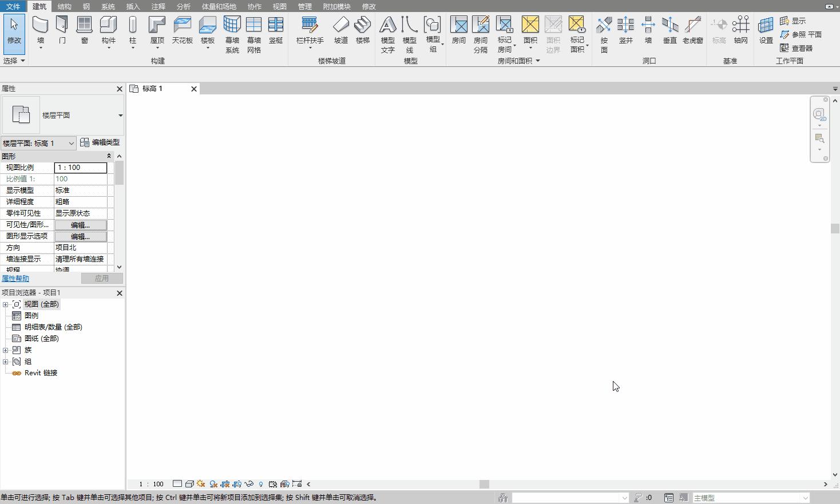Click the 模型文字 model text tool

[x=387, y=35]
